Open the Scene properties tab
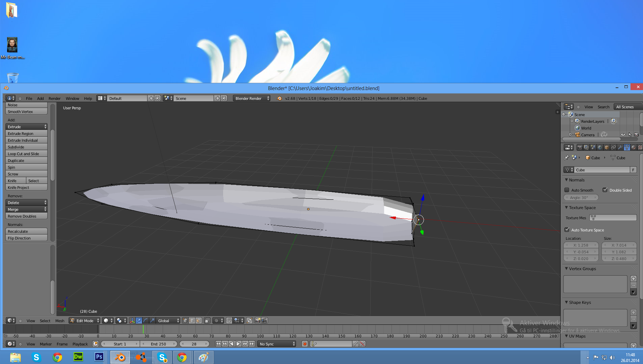 tap(593, 147)
